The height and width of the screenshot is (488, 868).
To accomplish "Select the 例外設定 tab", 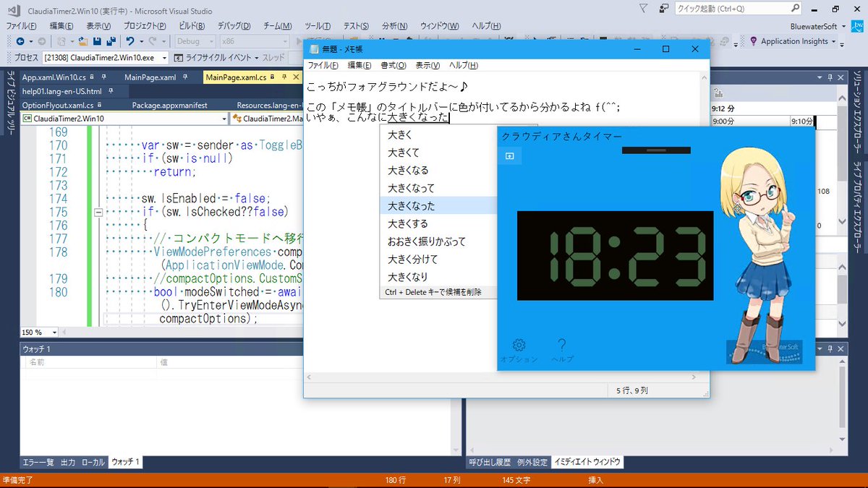I will (x=533, y=462).
